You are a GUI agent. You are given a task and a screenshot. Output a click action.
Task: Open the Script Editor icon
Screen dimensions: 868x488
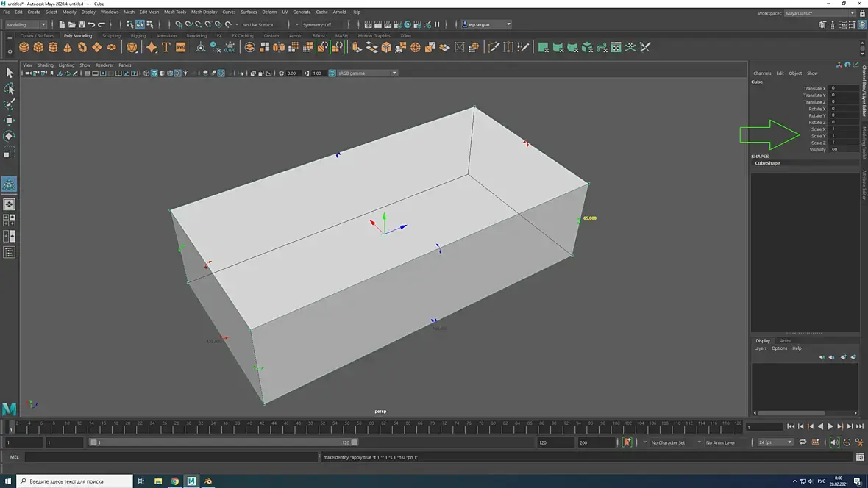861,457
